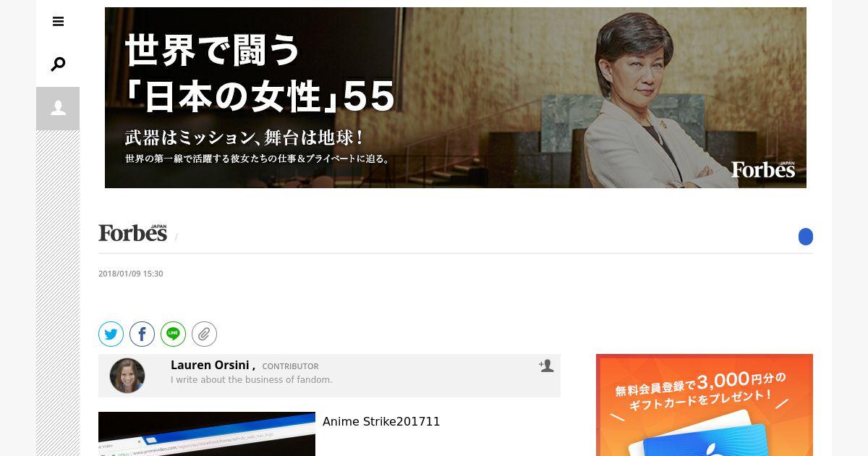Follow Lauren Orsini via add-person icon

tap(546, 366)
